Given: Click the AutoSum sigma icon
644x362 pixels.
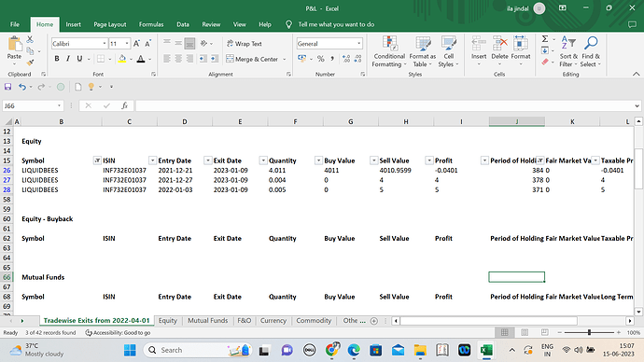Looking at the screenshot, I should coord(545,39).
